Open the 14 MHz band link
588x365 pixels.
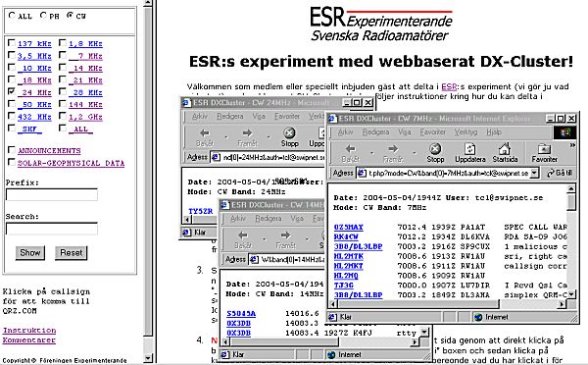85,68
